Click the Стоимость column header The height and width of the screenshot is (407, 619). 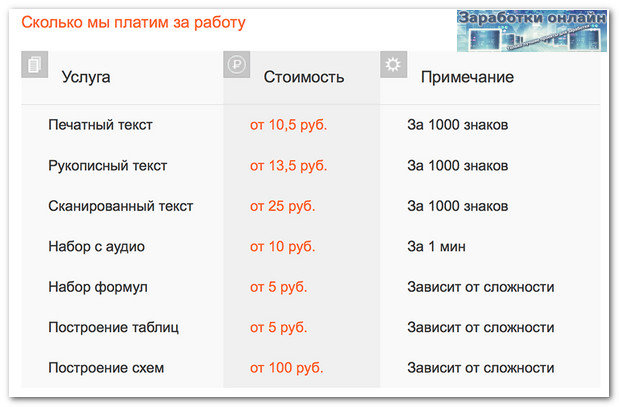[304, 77]
